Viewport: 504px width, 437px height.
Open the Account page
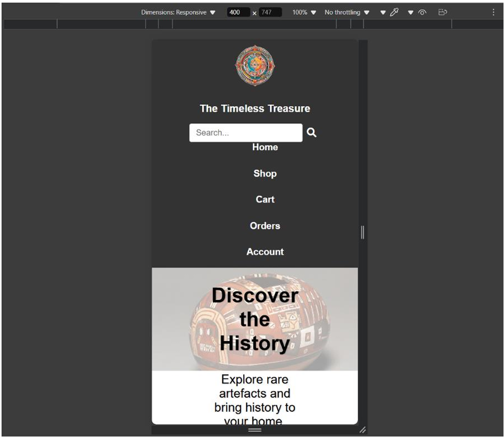tap(266, 252)
